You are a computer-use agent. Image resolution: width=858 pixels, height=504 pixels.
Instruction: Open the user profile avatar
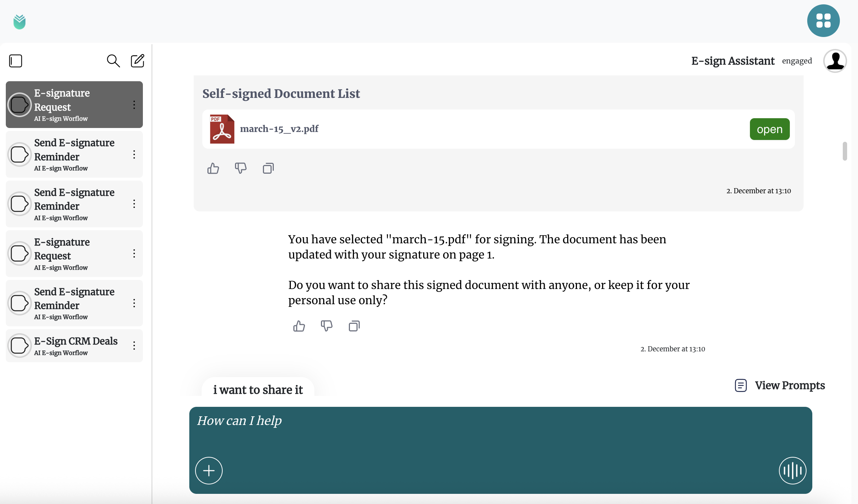835,61
